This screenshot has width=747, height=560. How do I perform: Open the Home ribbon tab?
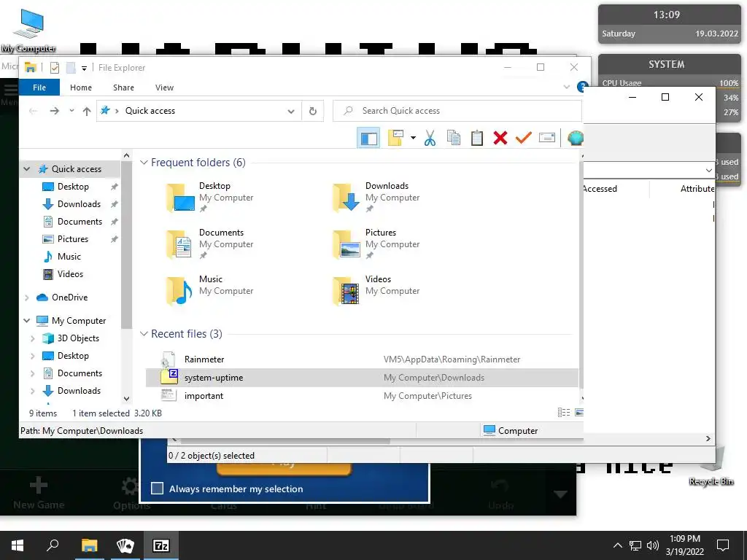(80, 87)
